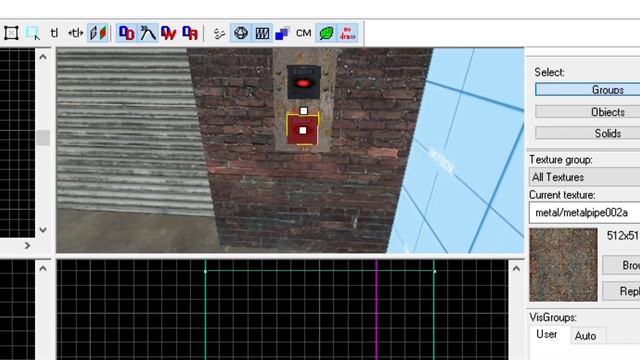Click the 'VisGroups:' label
640x360 pixels.
pos(553,317)
